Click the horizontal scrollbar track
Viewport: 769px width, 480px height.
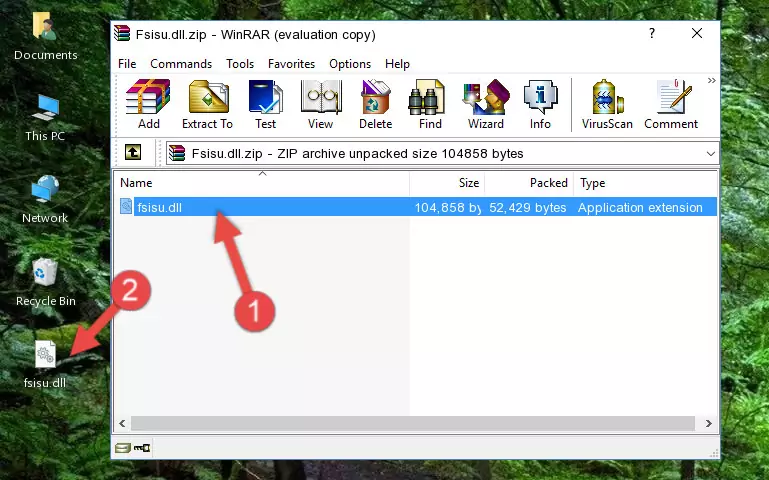pyautogui.click(x=413, y=423)
